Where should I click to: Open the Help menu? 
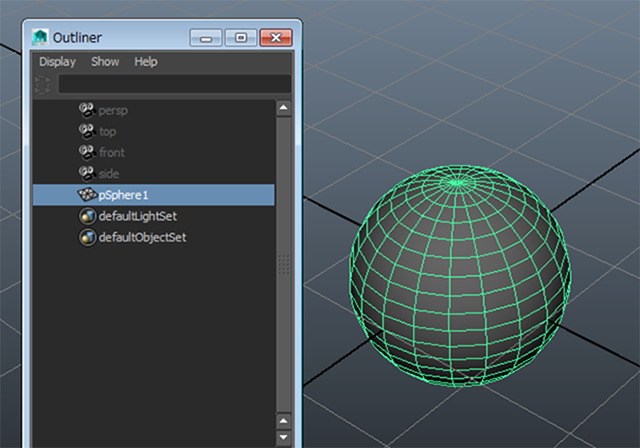tap(146, 62)
